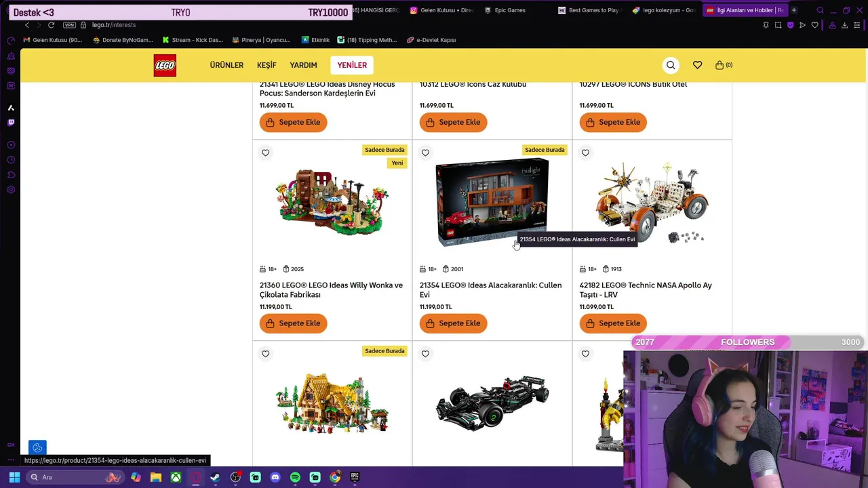The image size is (868, 488).
Task: Open Steam from taskbar
Action: (215, 477)
